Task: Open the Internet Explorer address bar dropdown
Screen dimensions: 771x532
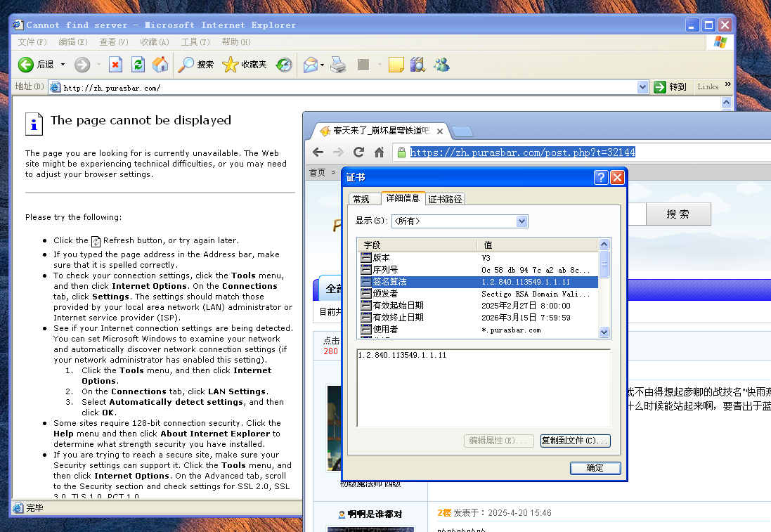Action: (642, 87)
